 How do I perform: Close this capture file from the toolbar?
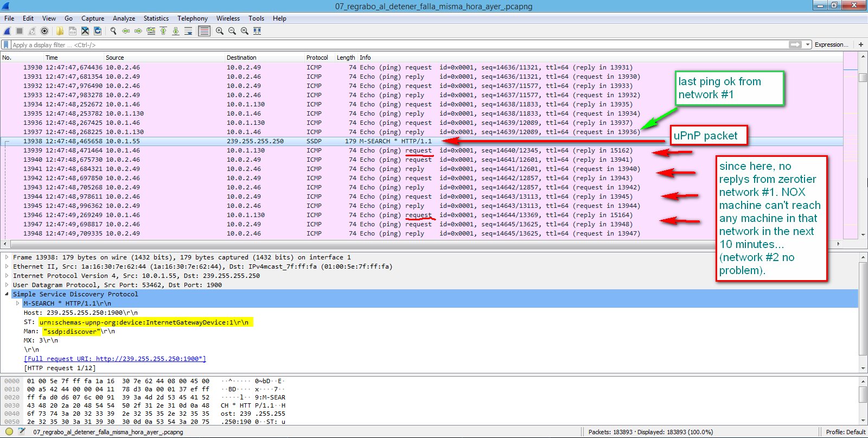pyautogui.click(x=85, y=31)
